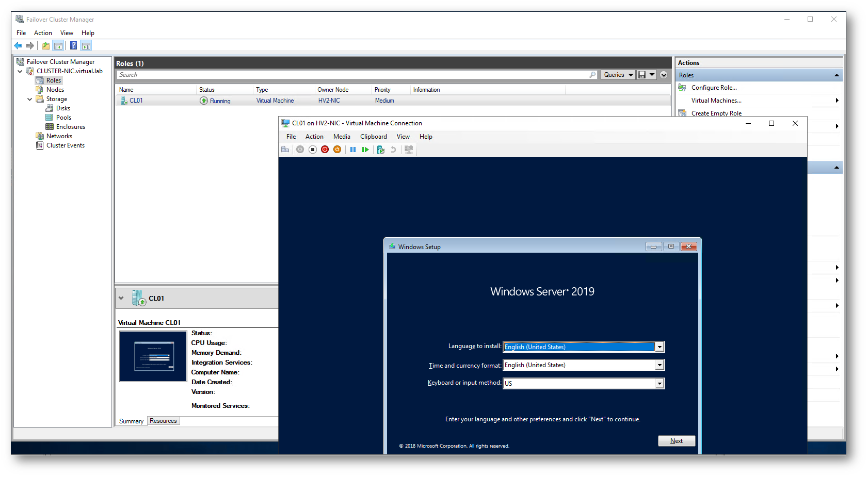
Task: Open Keyboard or input method dropdown
Action: coord(660,383)
